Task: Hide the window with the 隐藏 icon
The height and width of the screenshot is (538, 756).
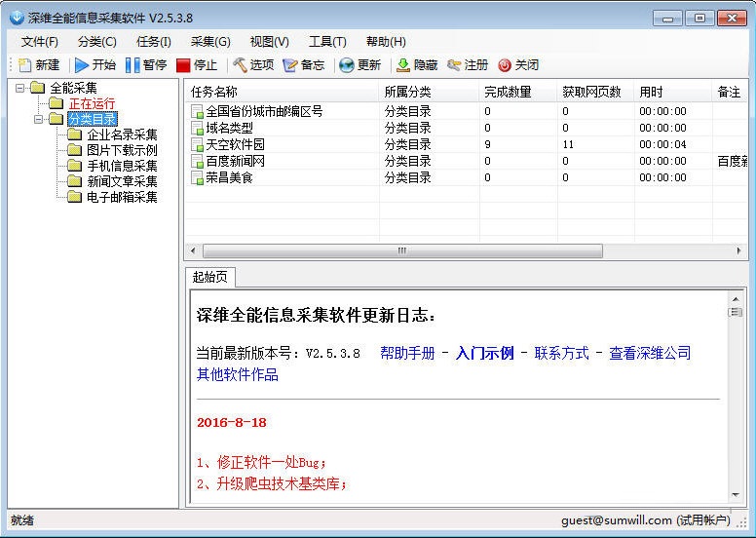Action: [403, 65]
